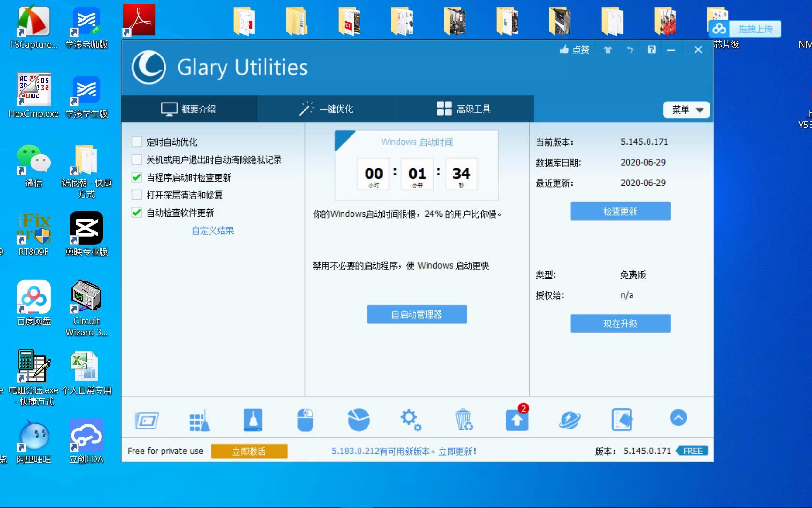Open the context menu manager mouse icon

coord(305,420)
